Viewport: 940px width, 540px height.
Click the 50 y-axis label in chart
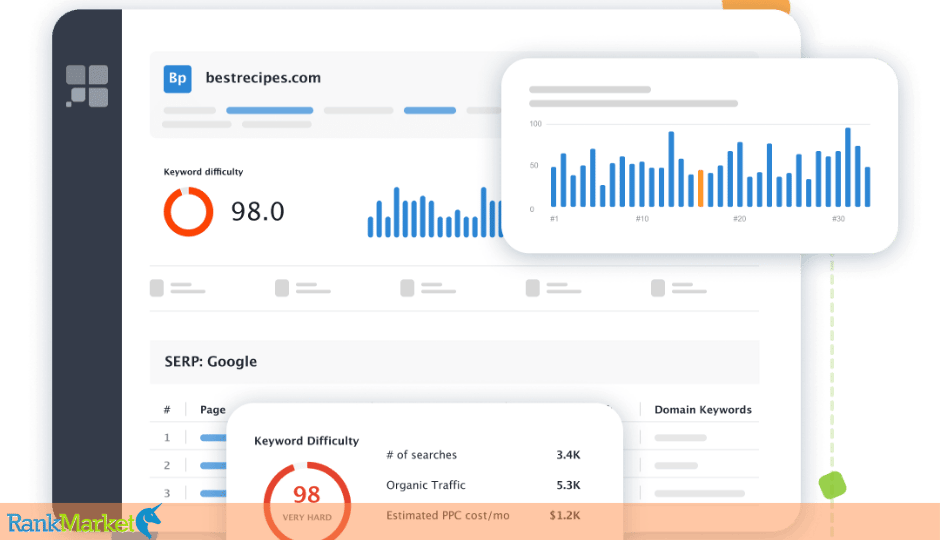click(534, 165)
